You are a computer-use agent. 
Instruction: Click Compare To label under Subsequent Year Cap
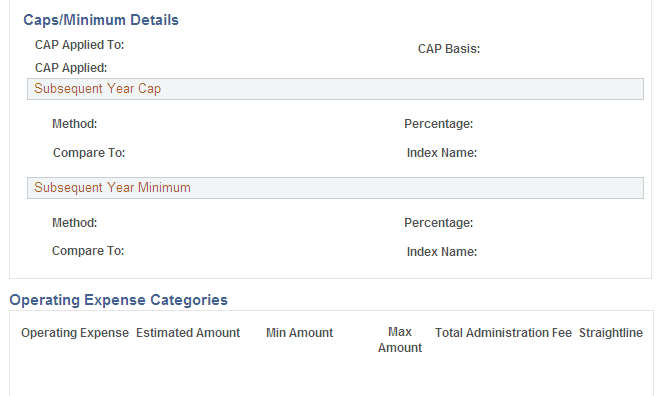(89, 153)
